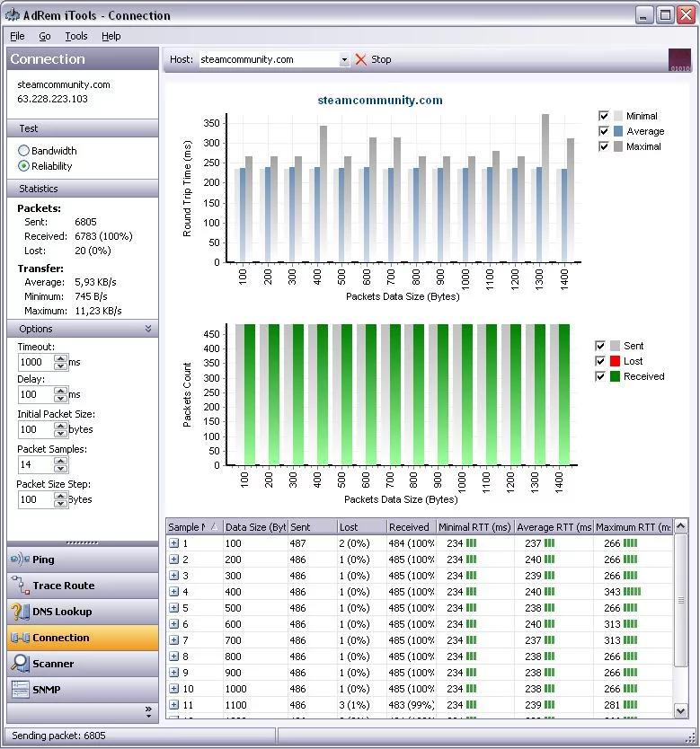Toggle the Lost packets checkbox

pos(600,361)
